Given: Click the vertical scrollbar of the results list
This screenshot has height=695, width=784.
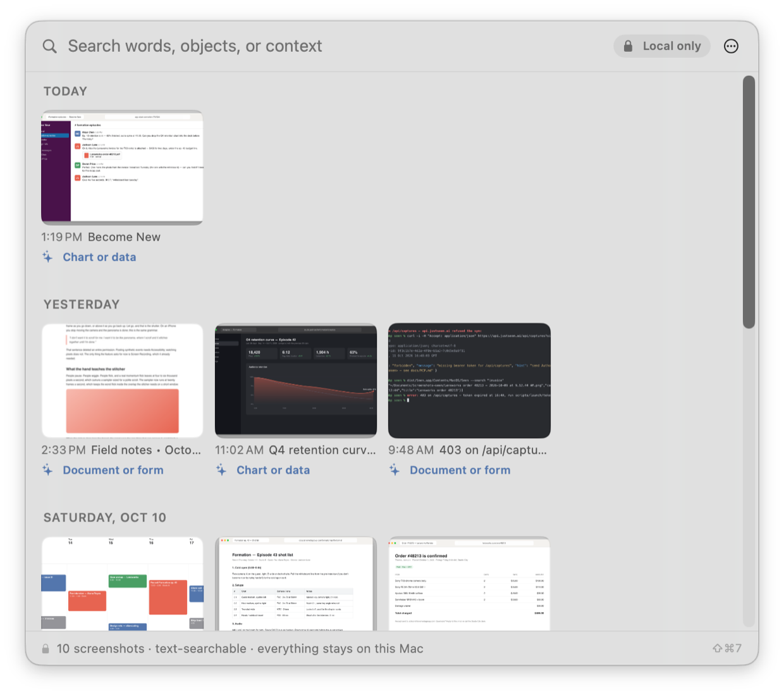Looking at the screenshot, I should point(749,202).
